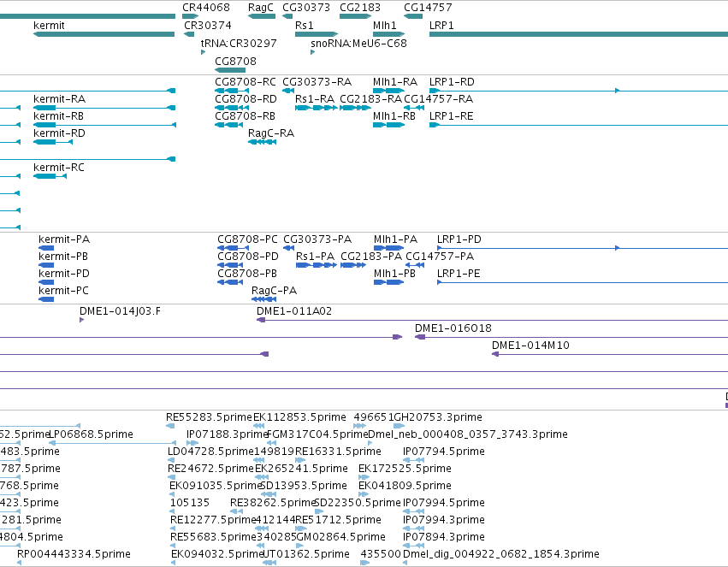Screen dimensions: 728x567
Task: Select the 'RagC-PA' protein label
Action: tap(274, 291)
